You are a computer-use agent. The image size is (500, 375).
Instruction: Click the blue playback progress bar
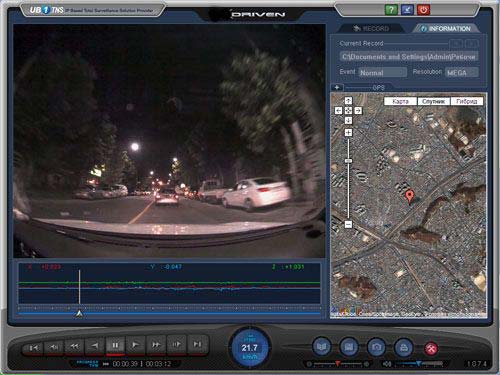(x=169, y=314)
